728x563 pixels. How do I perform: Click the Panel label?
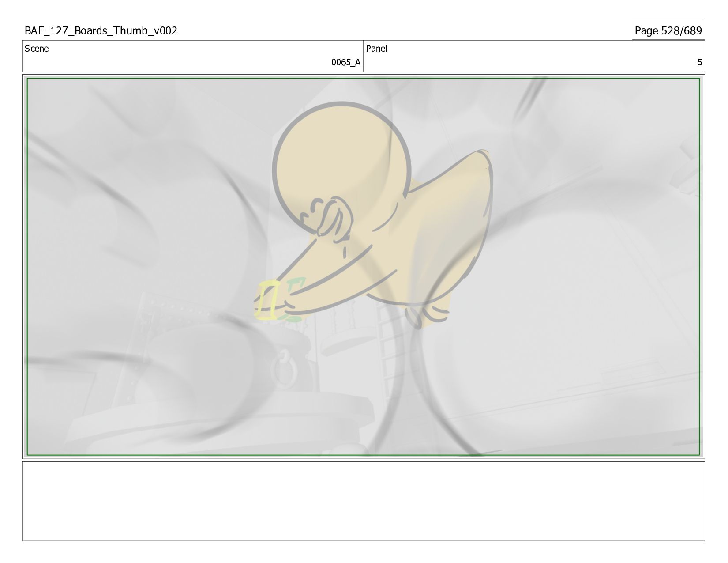(x=376, y=49)
